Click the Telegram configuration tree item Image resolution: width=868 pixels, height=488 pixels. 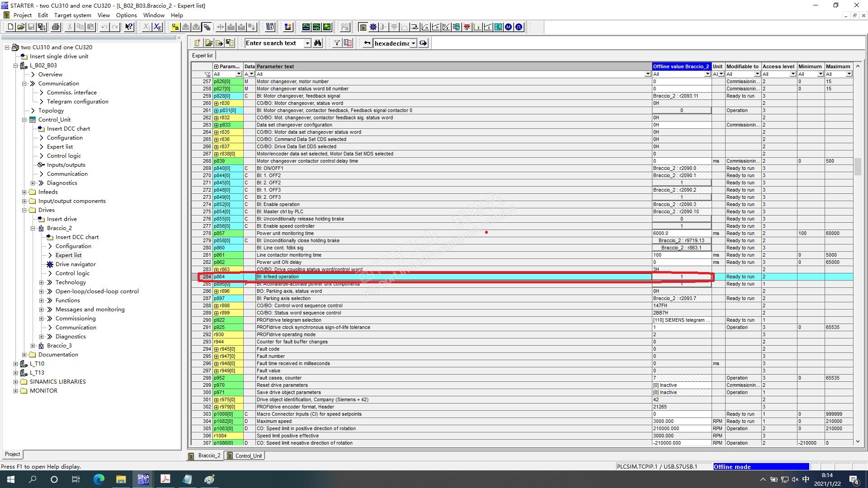click(x=77, y=102)
